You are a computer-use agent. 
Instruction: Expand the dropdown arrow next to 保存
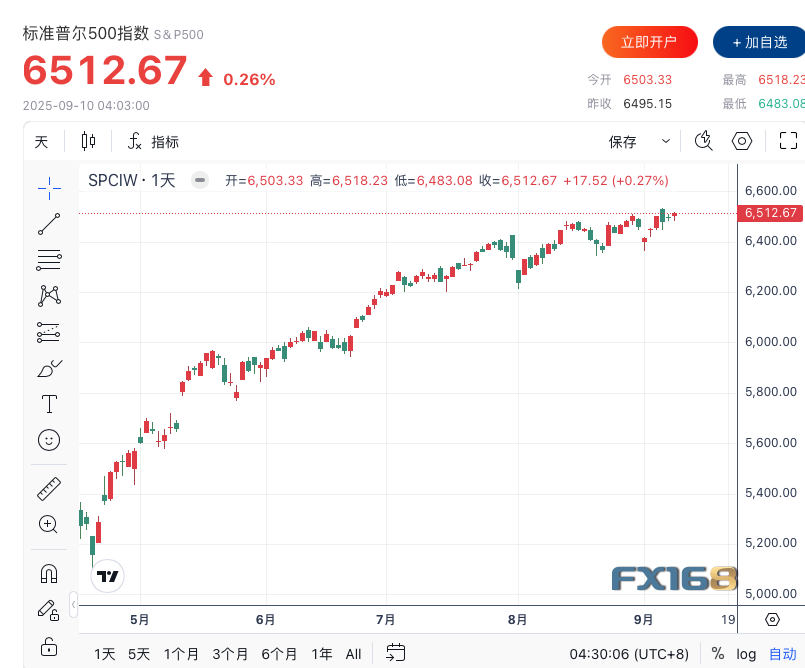pos(666,141)
